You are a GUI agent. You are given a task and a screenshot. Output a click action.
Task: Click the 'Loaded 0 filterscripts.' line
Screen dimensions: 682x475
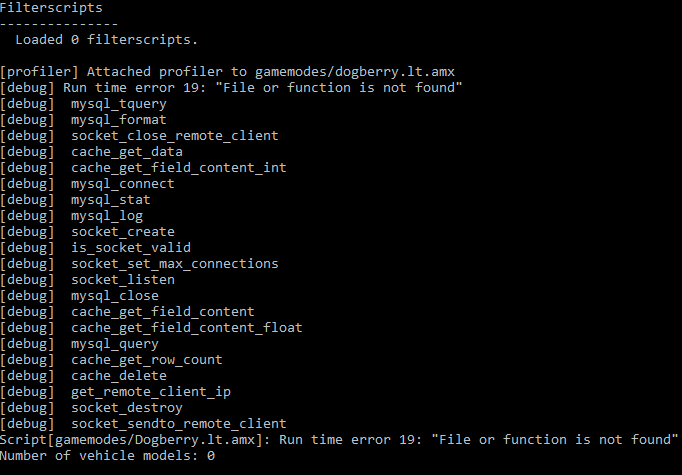click(x=107, y=40)
